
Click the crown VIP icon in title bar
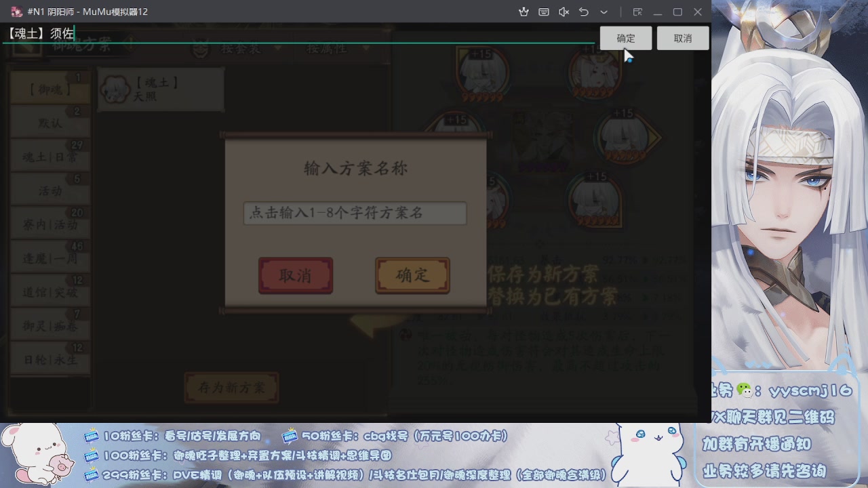pyautogui.click(x=524, y=12)
